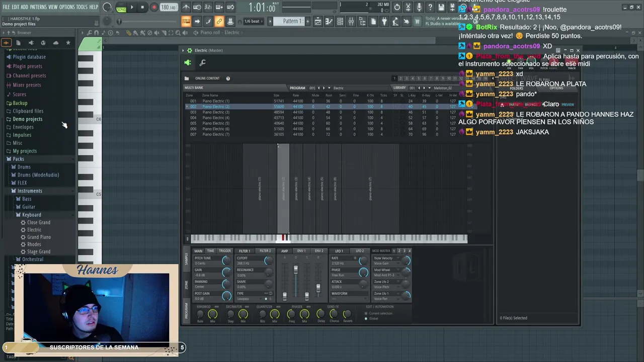644x362 pixels.
Task: Open the snap dropdown showing 1/6 beat
Action: tap(253, 21)
